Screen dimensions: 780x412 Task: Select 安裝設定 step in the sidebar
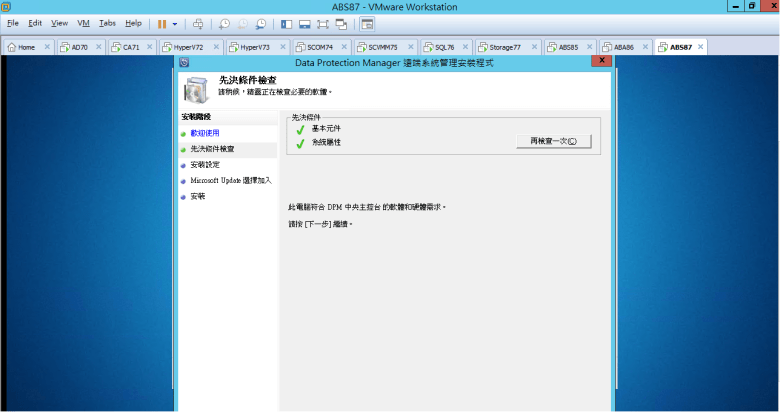click(x=205, y=165)
